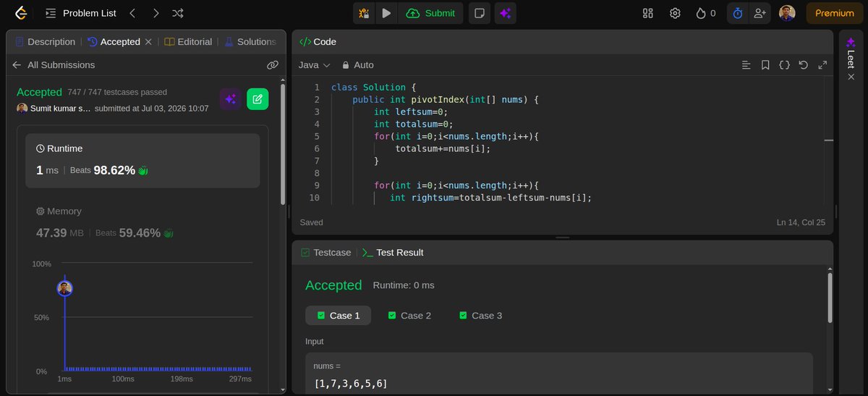Copy submission link icon
This screenshot has width=868, height=396.
point(273,64)
